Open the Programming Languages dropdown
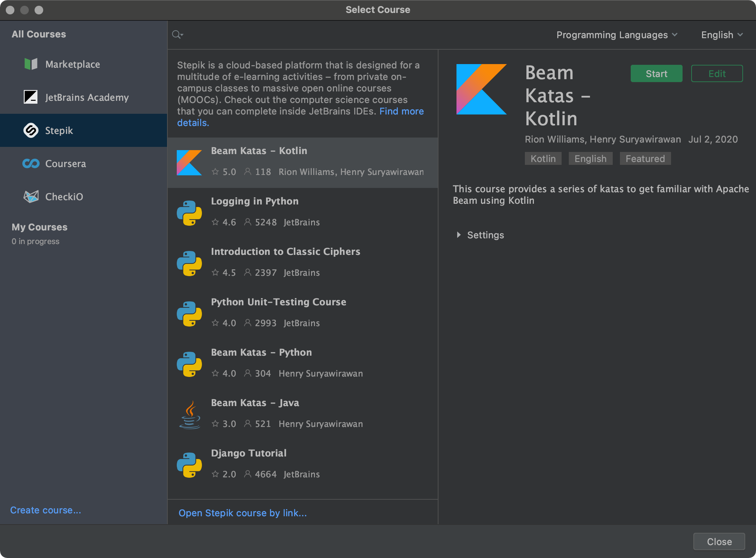Viewport: 756px width, 558px height. click(x=616, y=35)
